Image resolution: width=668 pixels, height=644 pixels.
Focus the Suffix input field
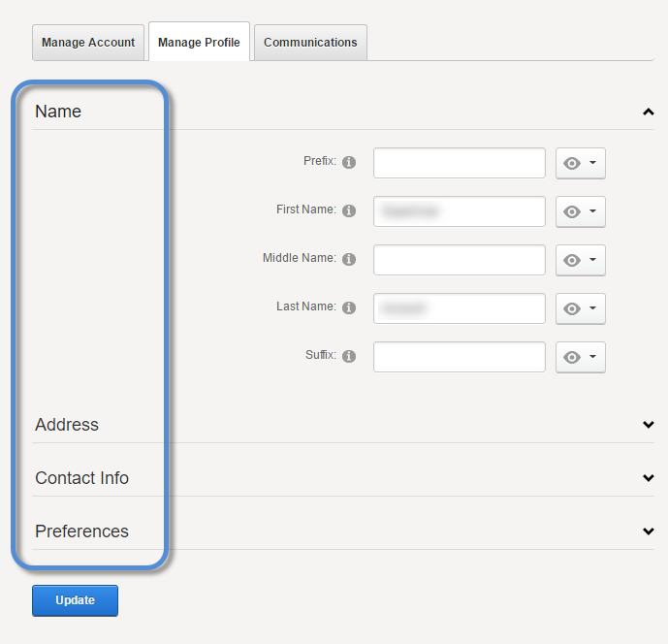tap(460, 357)
